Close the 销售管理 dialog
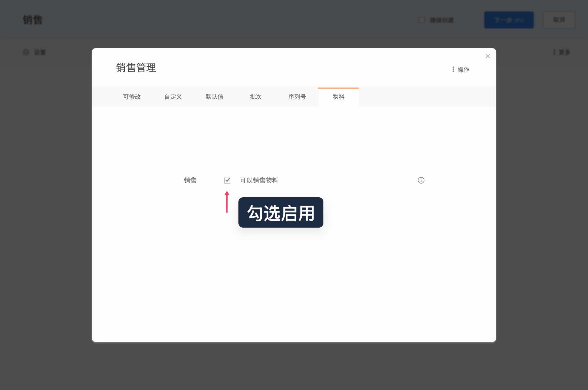 click(487, 56)
